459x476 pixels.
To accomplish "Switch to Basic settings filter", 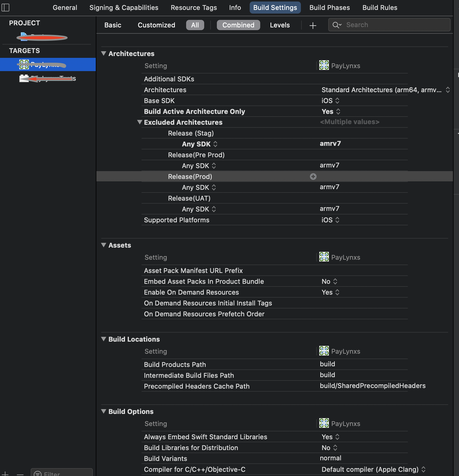I will point(113,25).
